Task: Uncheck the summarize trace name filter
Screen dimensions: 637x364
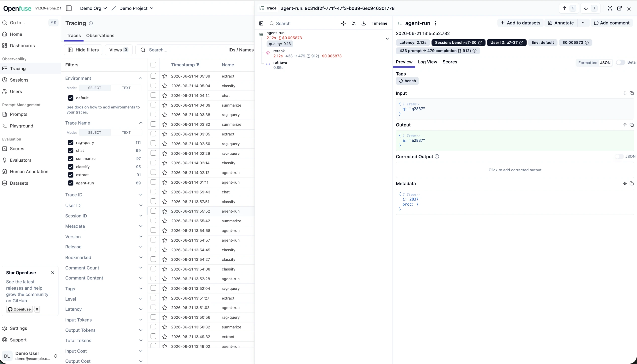Action: click(x=71, y=159)
